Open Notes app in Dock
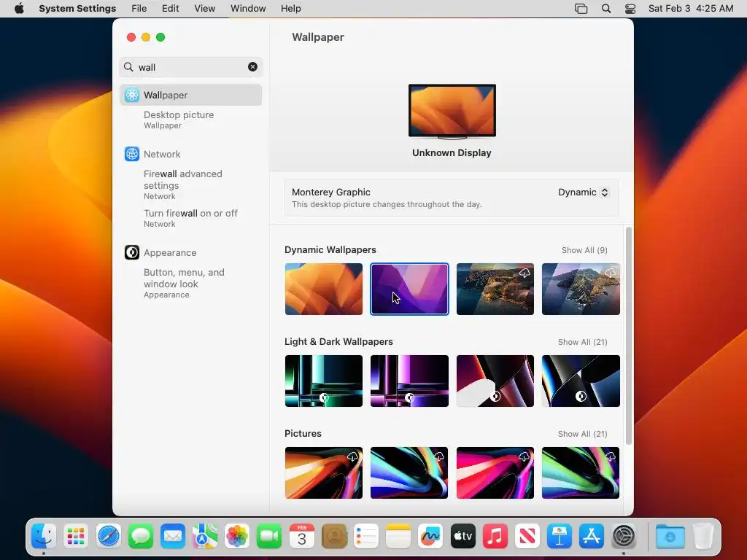Image resolution: width=747 pixels, height=560 pixels. pyautogui.click(x=398, y=536)
